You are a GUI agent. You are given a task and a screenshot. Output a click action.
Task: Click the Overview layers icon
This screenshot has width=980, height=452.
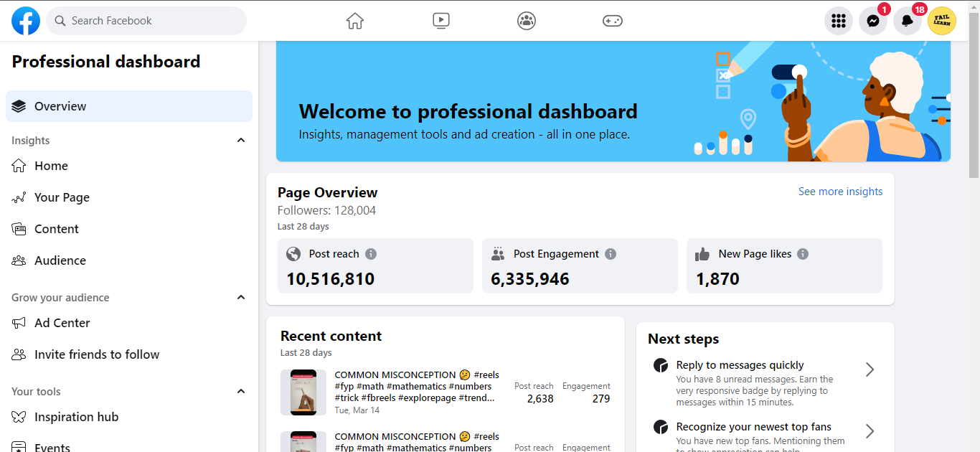(x=19, y=106)
